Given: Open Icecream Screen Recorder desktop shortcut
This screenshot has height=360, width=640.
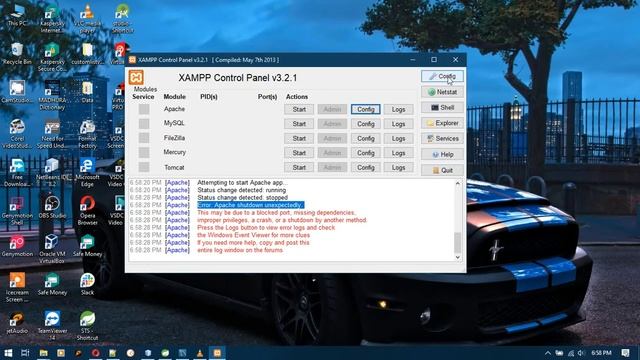Looking at the screenshot, I should coord(17,288).
